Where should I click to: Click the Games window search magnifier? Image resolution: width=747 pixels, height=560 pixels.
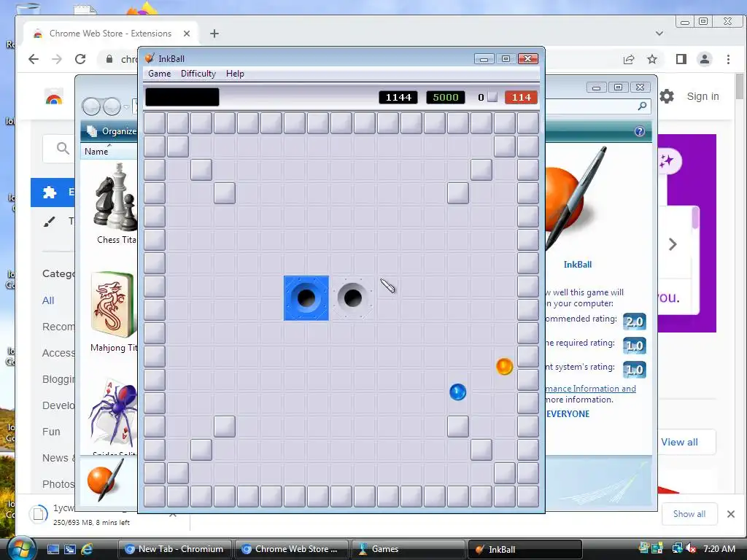point(642,106)
